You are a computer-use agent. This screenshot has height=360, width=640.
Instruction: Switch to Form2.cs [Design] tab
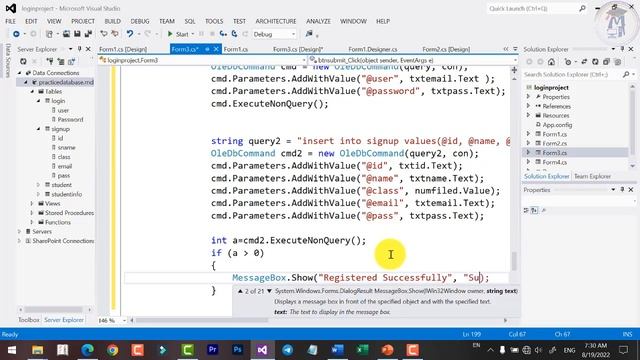[446, 49]
